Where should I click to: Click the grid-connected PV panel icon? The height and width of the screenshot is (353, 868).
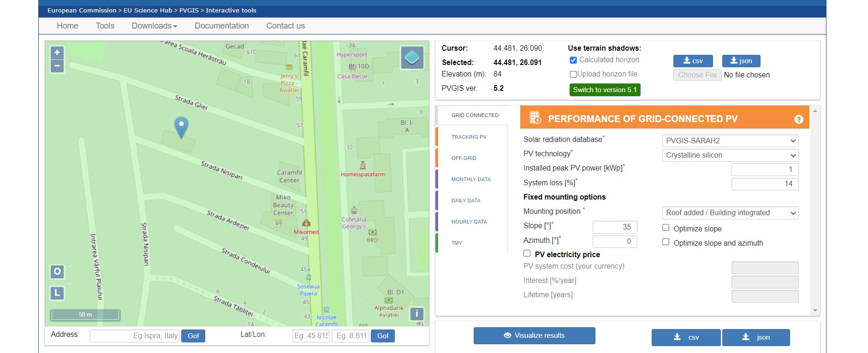(535, 118)
